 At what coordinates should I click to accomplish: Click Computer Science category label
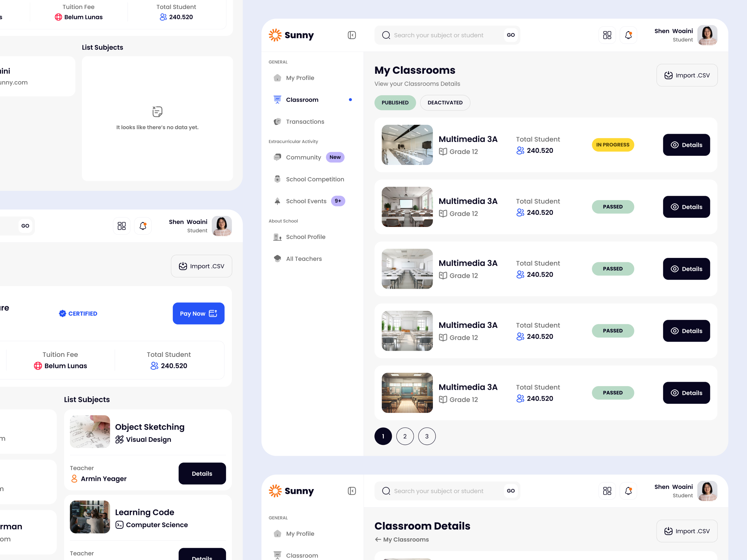click(x=157, y=525)
